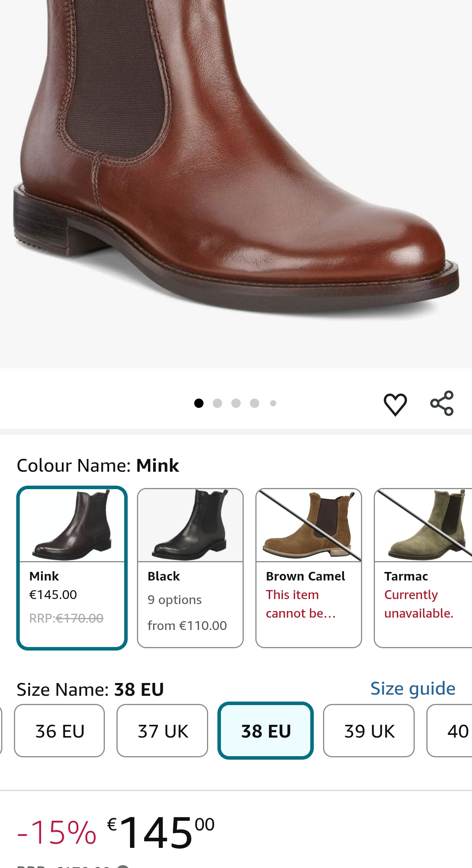Go to the fourth image dot
Screen dimensions: 472x868
coord(255,403)
